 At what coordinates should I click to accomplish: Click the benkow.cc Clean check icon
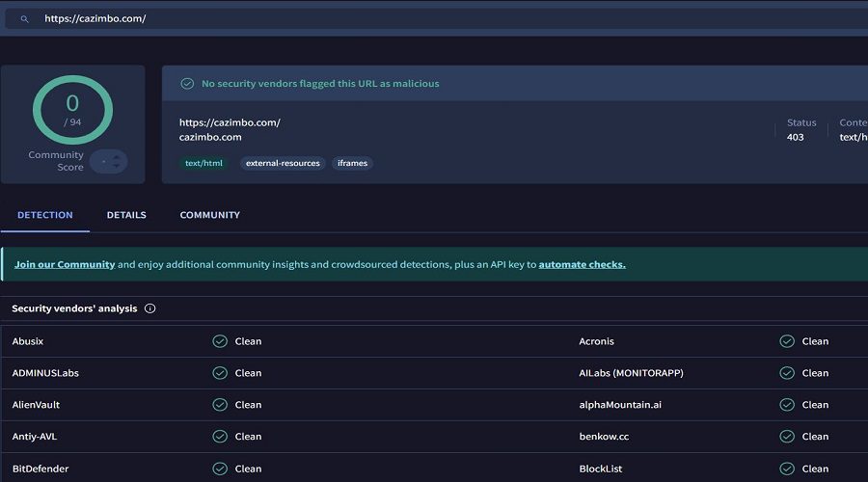[x=787, y=436]
